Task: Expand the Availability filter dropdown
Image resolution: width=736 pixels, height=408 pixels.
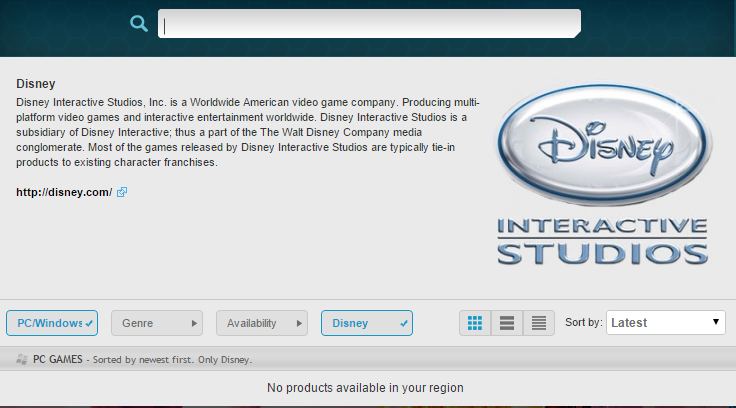Action: coord(262,323)
